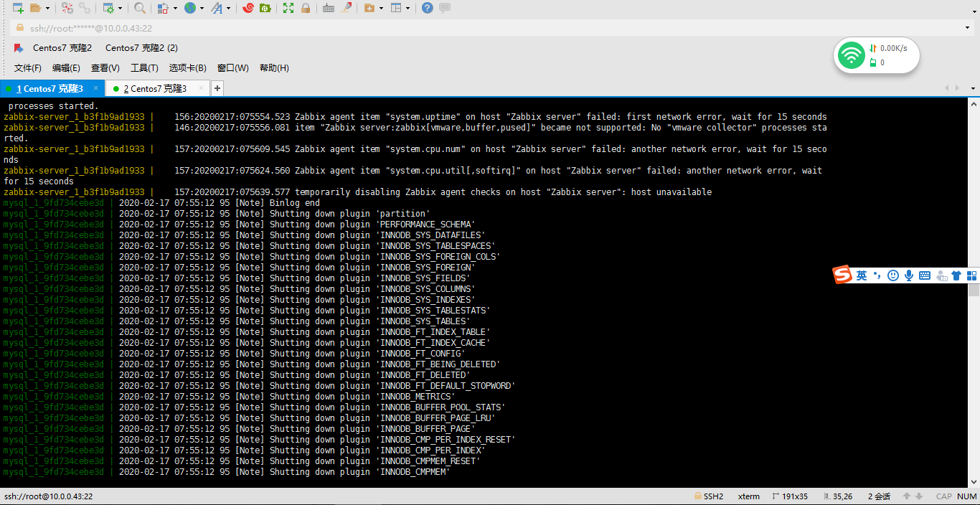Open the 帮助(H) menu
The height and width of the screenshot is (505, 980).
tap(274, 68)
